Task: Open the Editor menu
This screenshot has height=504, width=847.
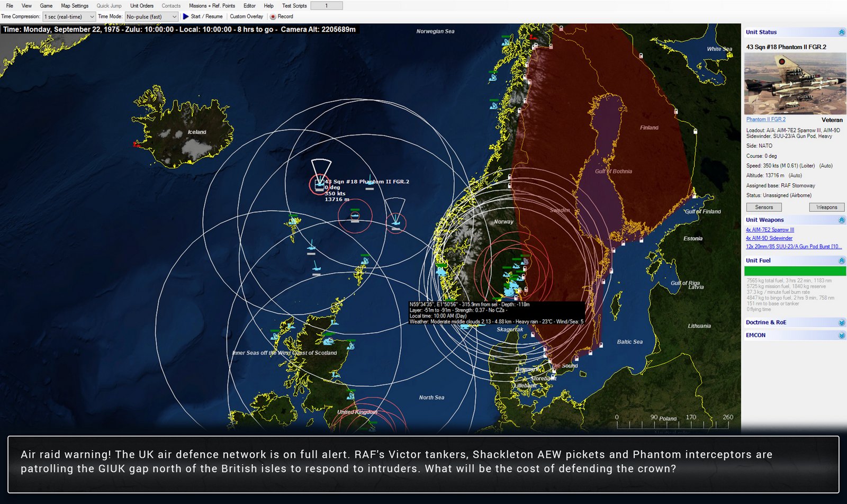Action: [249, 6]
